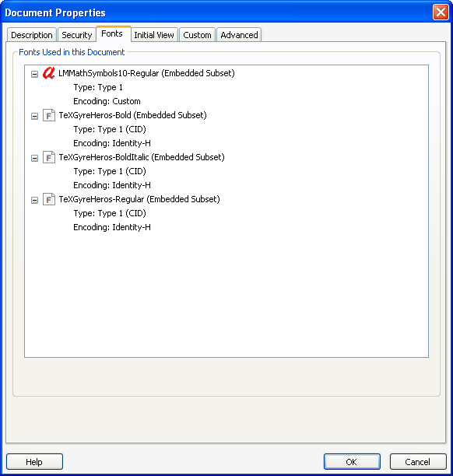Select the LMMathSymbols10-Regular (Embedded Subset) entry
453x476 pixels.
[146, 73]
